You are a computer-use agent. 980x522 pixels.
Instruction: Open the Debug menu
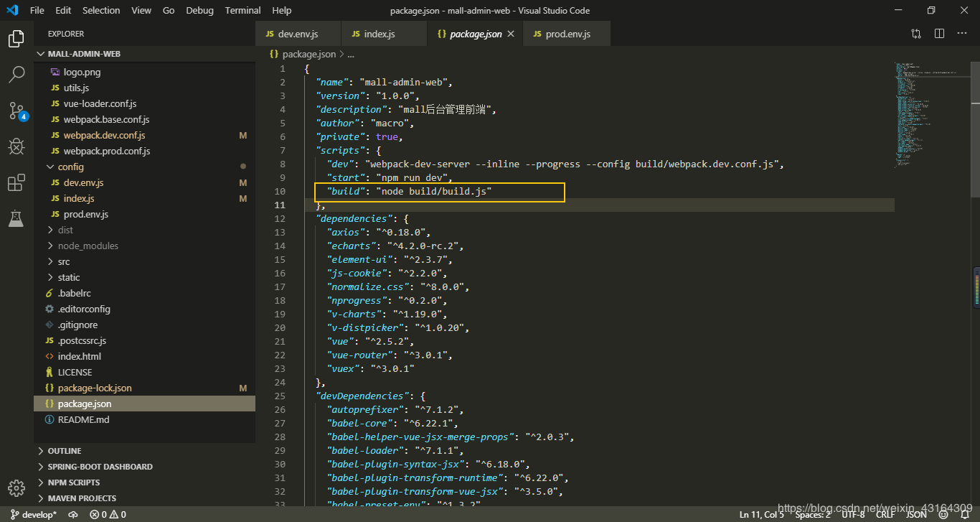(199, 10)
